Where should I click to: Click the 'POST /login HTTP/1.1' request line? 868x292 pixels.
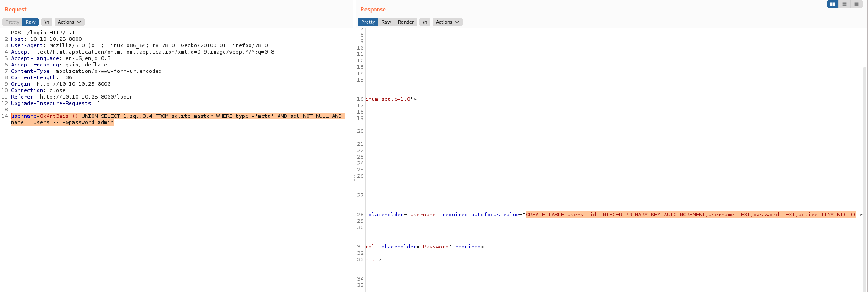point(43,33)
